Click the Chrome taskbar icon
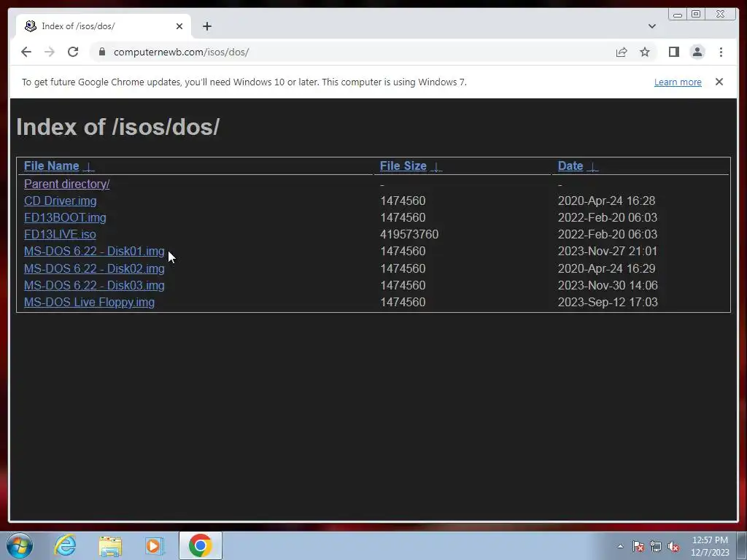747x560 pixels. pyautogui.click(x=201, y=545)
